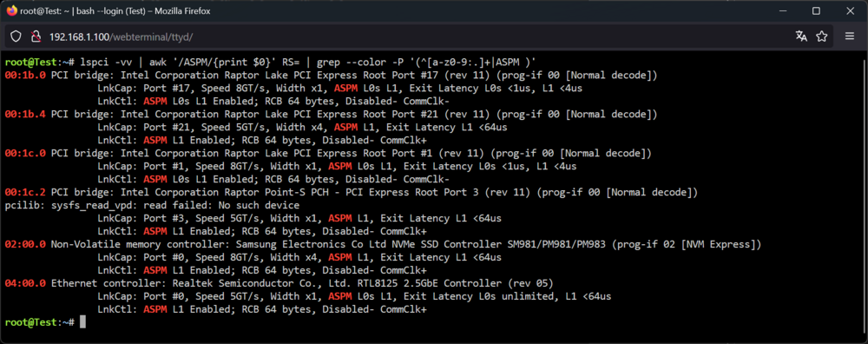Click the lspci command line text
Image resolution: width=868 pixels, height=344 pixels.
click(308, 62)
